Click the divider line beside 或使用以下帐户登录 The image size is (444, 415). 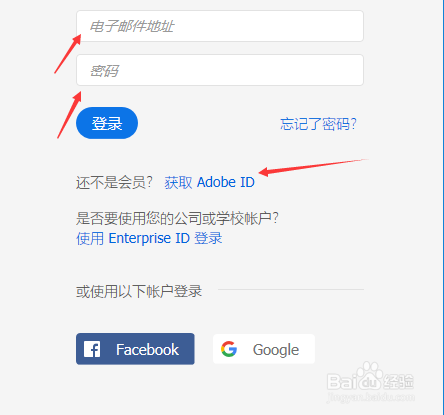pos(291,289)
